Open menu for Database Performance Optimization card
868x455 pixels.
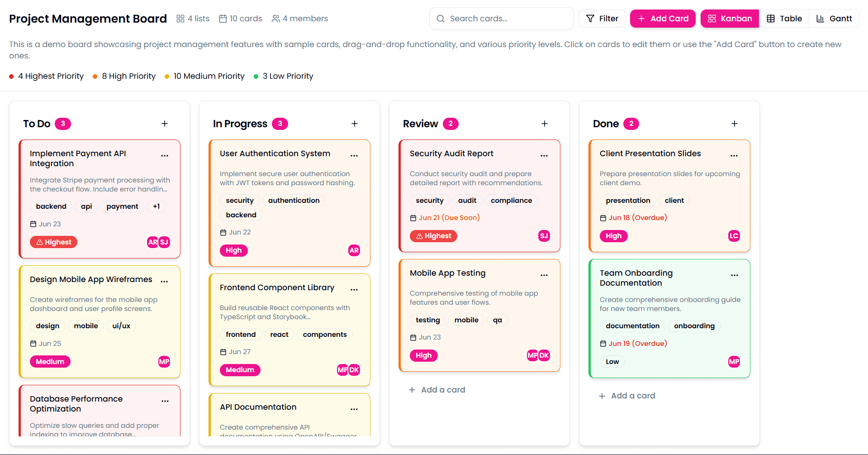click(165, 401)
